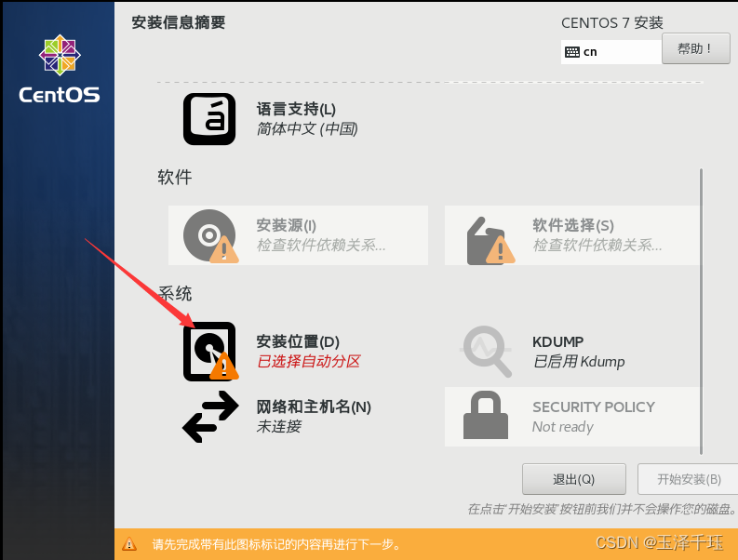
Task: Click the cn keyboard layout field
Action: (611, 52)
